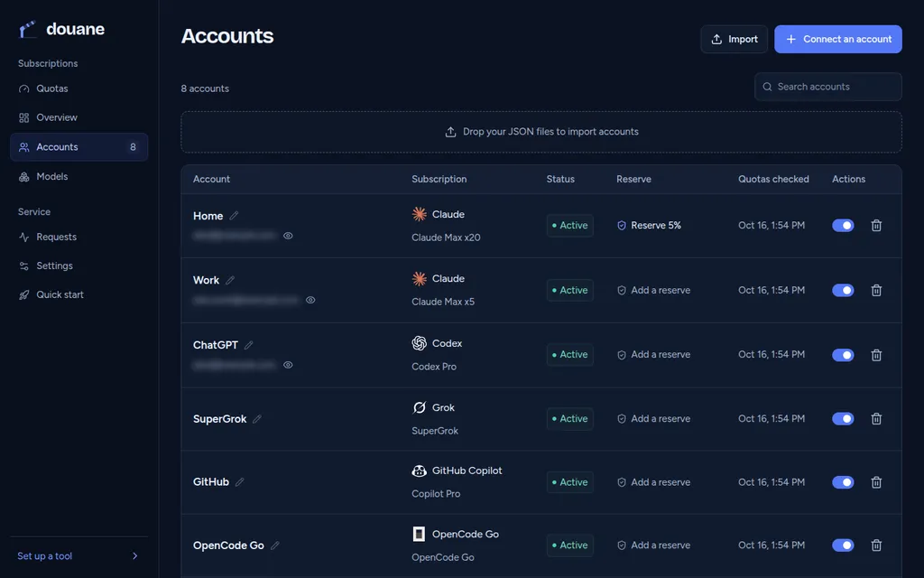Click Connect an account
The height and width of the screenshot is (578, 924).
point(838,39)
